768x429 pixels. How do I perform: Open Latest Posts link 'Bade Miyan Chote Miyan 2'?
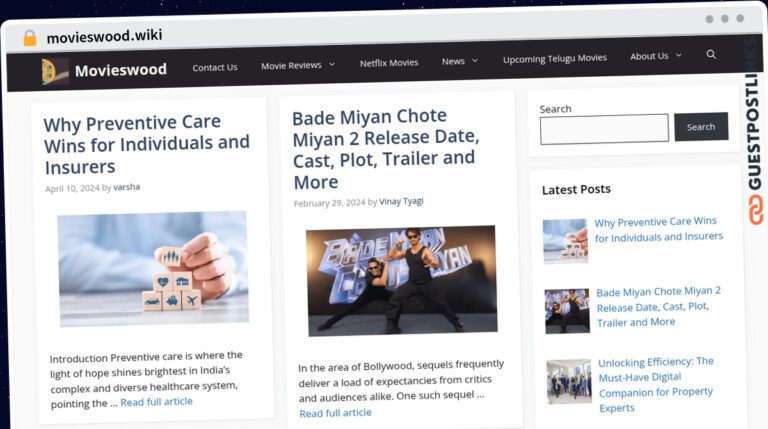(659, 307)
